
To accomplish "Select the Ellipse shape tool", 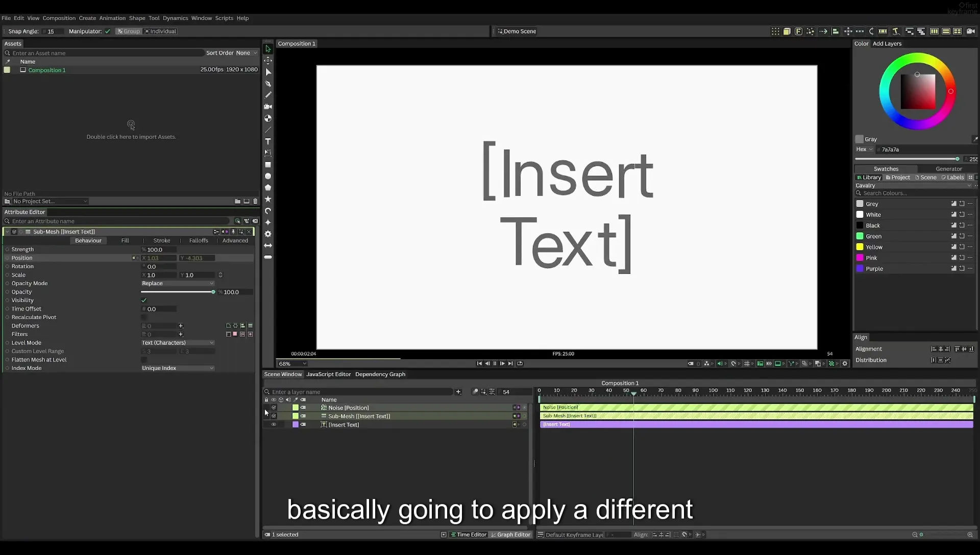I will [268, 176].
